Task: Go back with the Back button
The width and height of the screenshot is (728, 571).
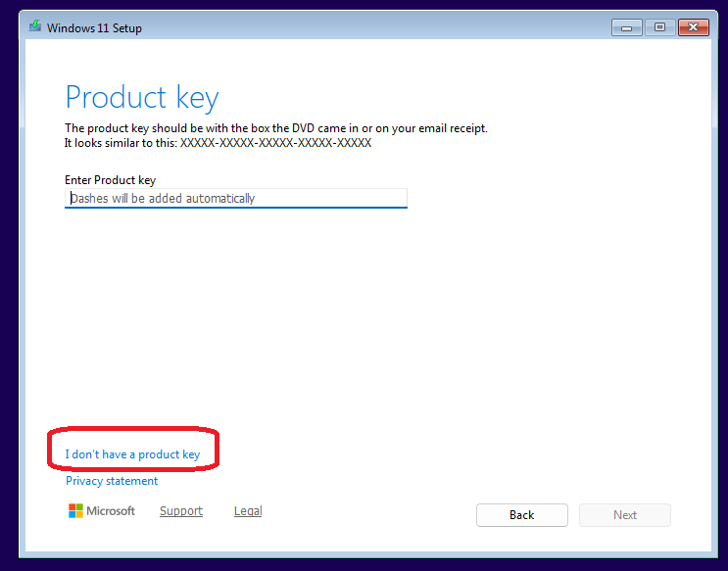Action: pos(521,515)
